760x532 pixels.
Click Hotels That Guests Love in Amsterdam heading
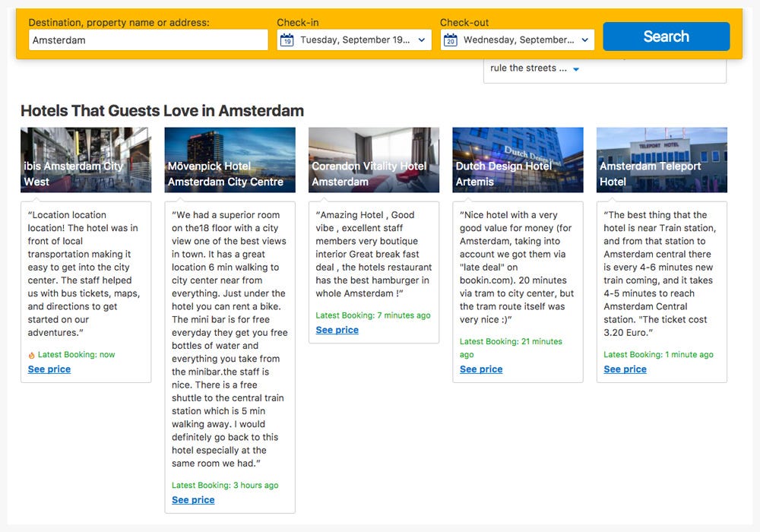[162, 110]
